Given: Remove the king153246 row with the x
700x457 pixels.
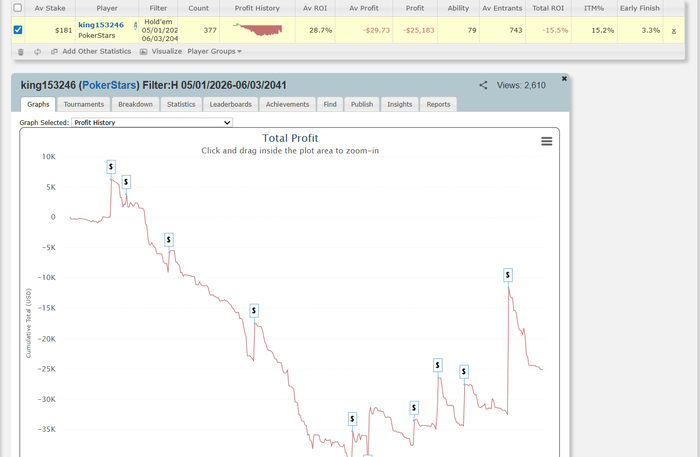Looking at the screenshot, I should click(x=674, y=31).
